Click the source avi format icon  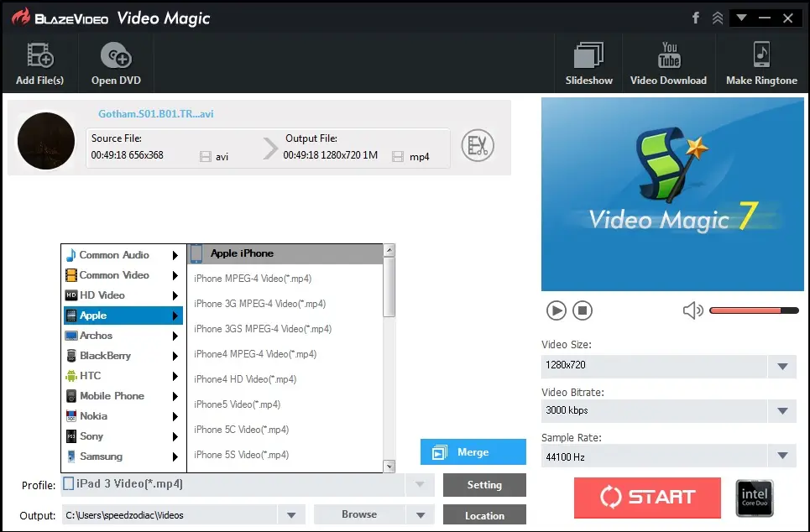(x=206, y=157)
